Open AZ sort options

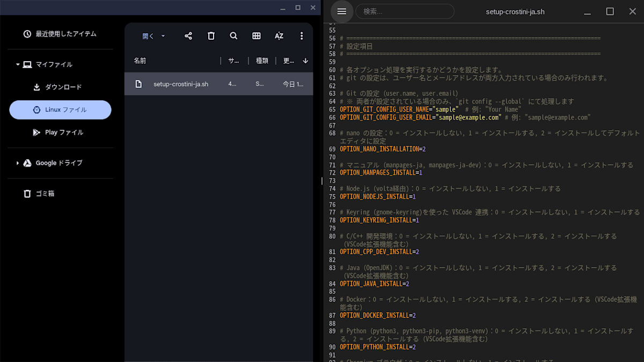click(279, 36)
